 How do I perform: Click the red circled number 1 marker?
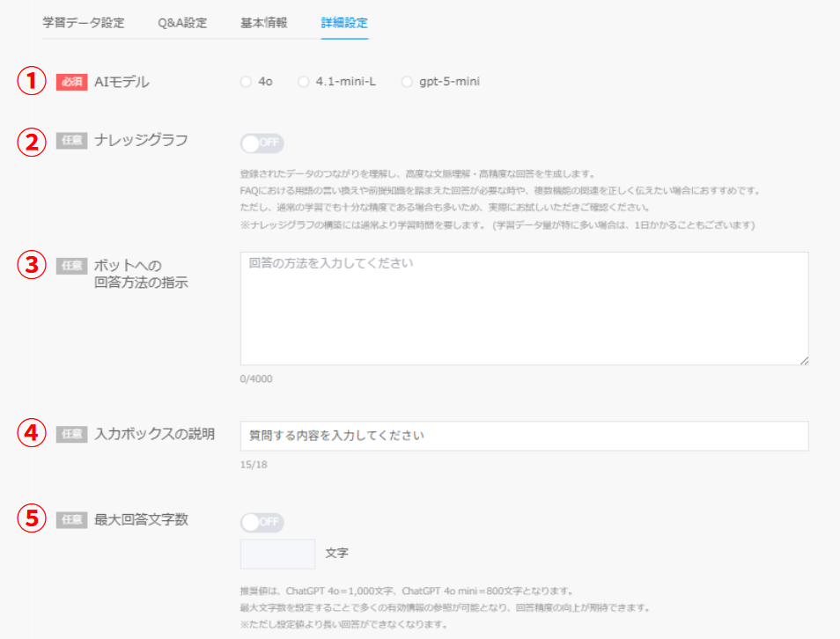pyautogui.click(x=31, y=82)
